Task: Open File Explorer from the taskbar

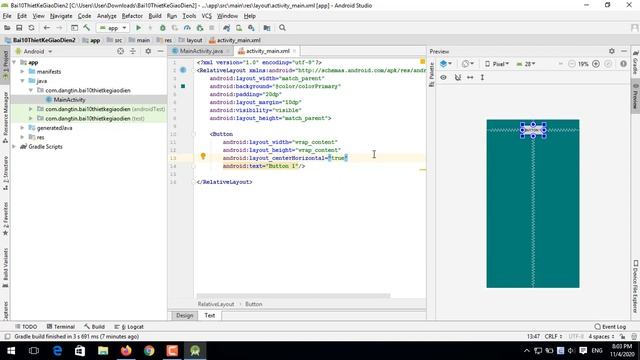Action: pyautogui.click(x=103, y=351)
